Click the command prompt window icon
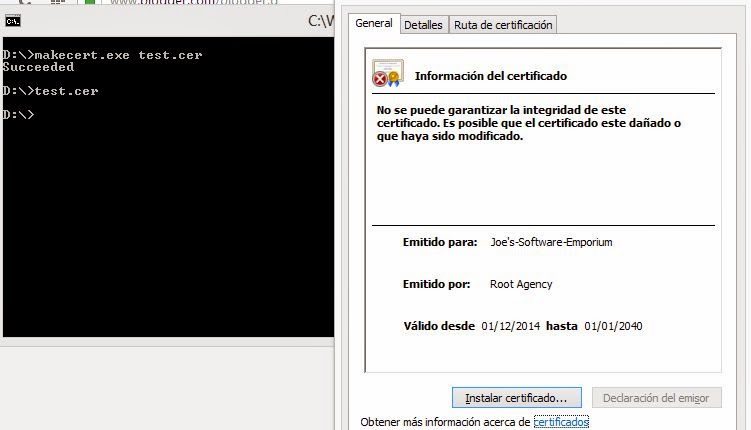The image size is (751, 430). click(13, 21)
